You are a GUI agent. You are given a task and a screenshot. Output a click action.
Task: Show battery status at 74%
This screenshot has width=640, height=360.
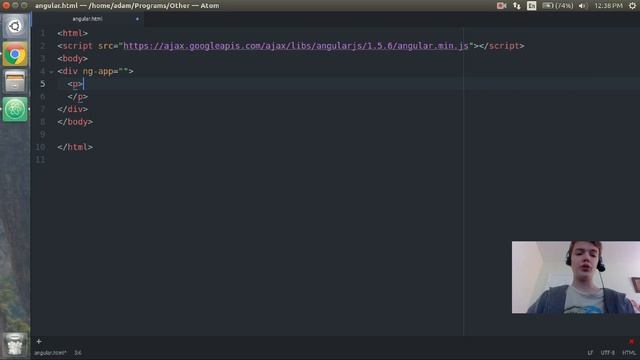click(558, 6)
